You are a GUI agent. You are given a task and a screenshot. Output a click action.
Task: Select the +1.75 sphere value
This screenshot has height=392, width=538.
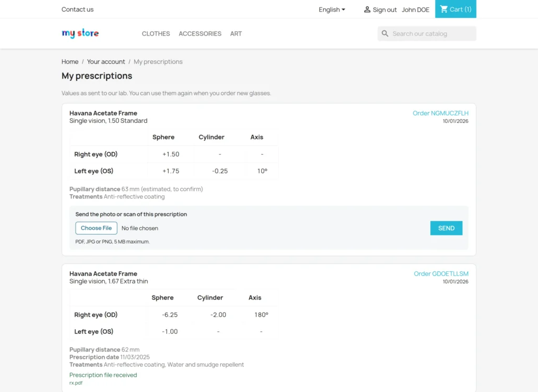coord(171,171)
